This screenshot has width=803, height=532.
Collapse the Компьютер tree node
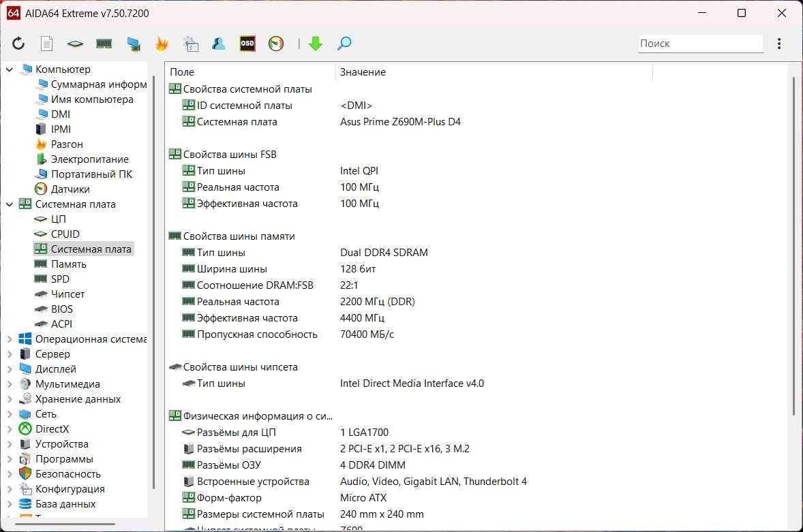pyautogui.click(x=10, y=69)
